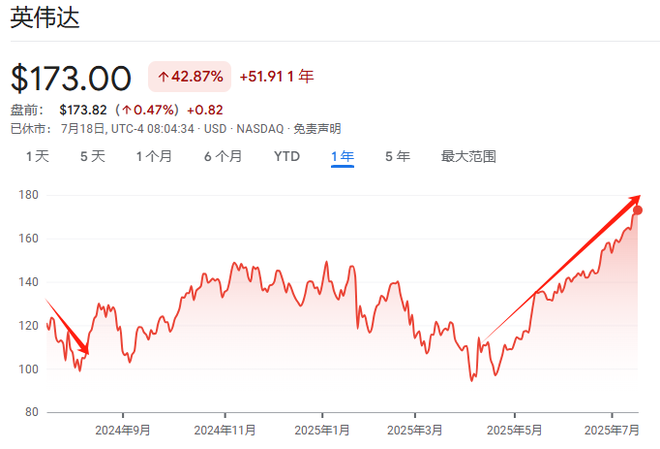Open the 6个月 chart tab
Screen dimensions: 660x449
click(223, 156)
